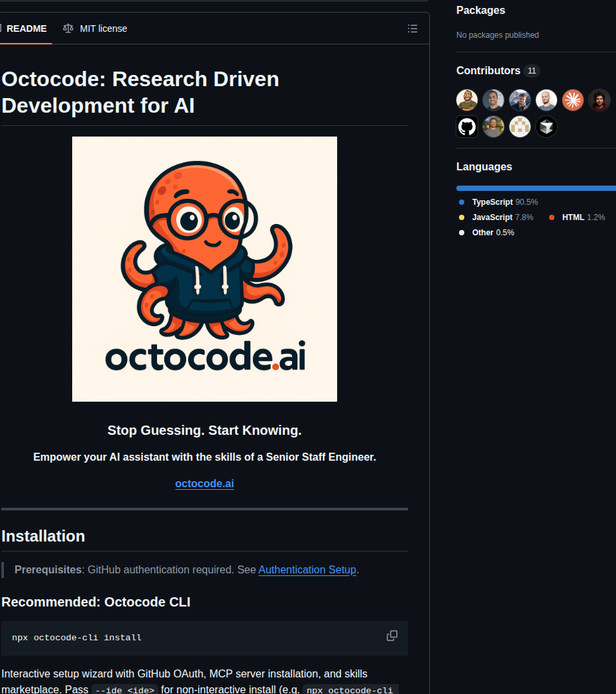Click the '--ide <ide>' inline code

coord(125,690)
